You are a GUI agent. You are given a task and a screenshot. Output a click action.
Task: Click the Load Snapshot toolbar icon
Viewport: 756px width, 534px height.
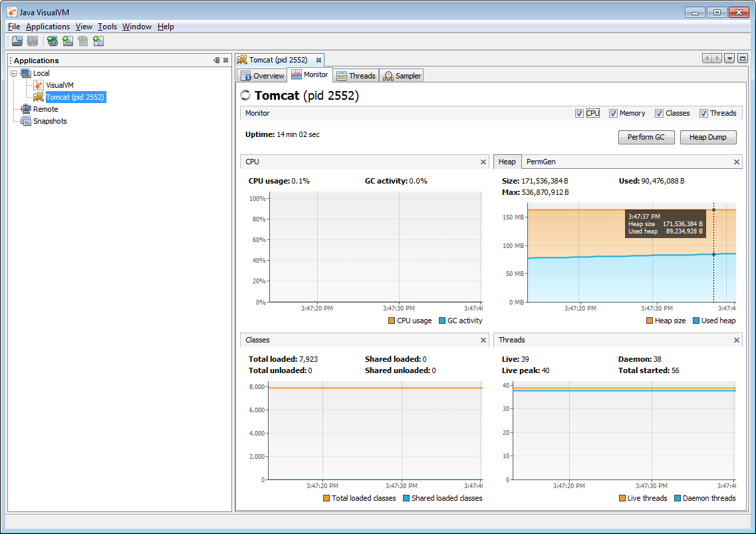pos(17,41)
